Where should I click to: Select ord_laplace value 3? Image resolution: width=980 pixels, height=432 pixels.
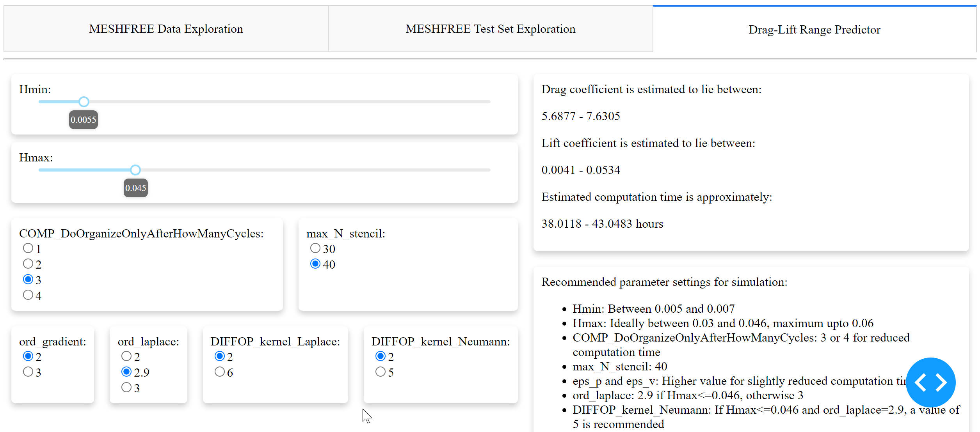point(126,388)
